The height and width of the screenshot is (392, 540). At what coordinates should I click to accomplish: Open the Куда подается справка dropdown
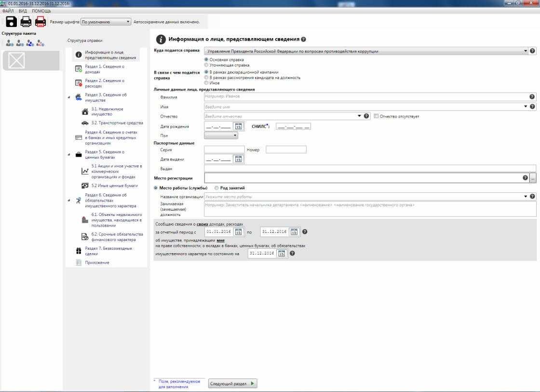(366, 51)
